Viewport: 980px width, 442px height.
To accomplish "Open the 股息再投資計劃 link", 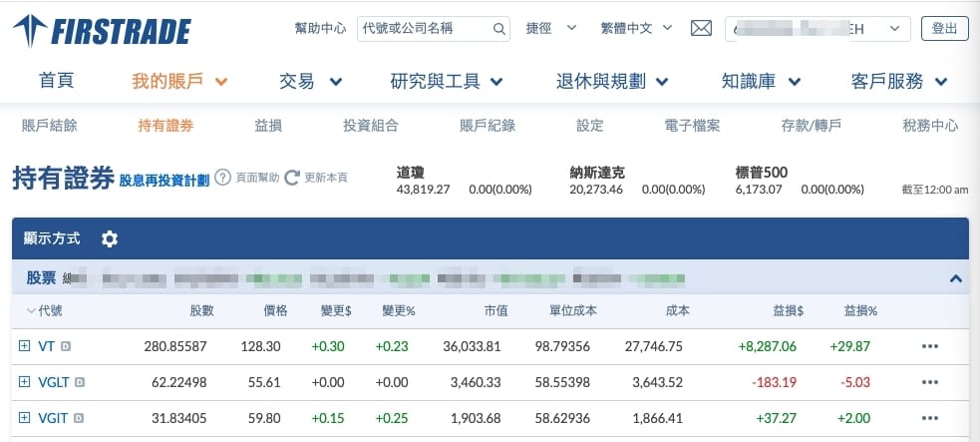I will coord(164,182).
